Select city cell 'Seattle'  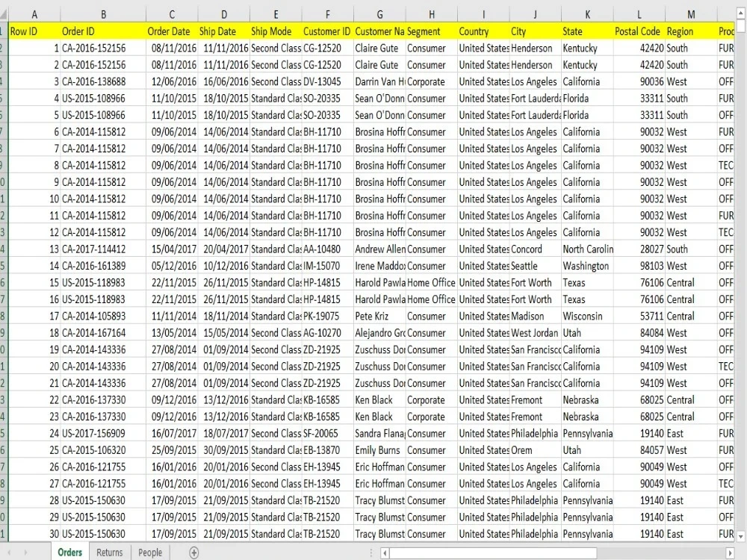coord(536,266)
